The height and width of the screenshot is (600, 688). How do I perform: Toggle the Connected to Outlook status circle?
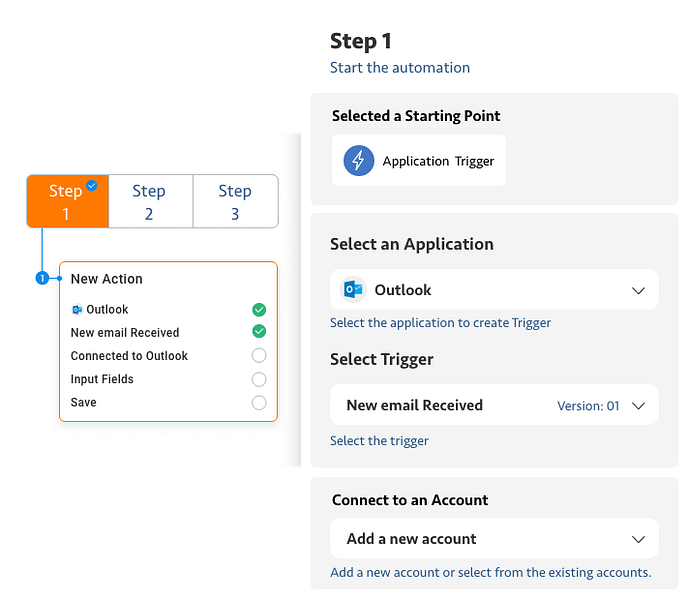click(x=259, y=356)
